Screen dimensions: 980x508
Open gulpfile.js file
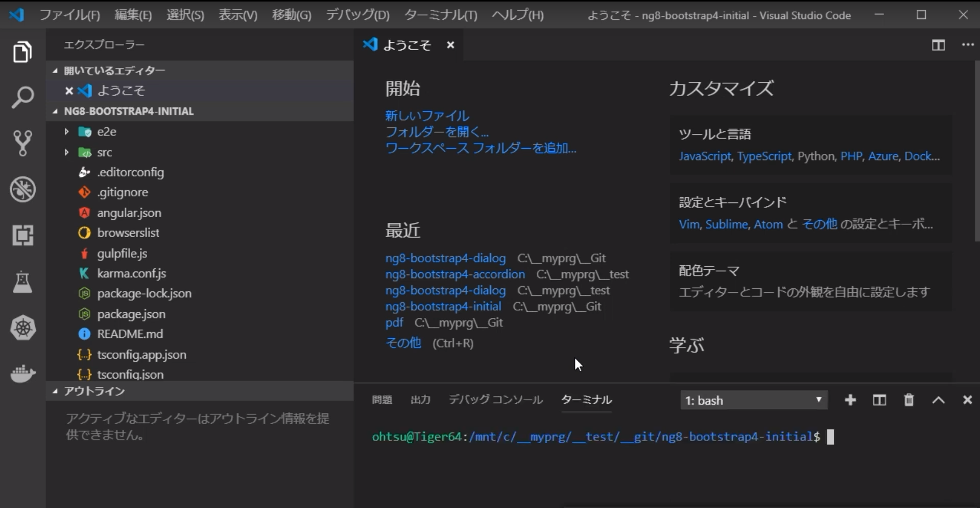[122, 253]
